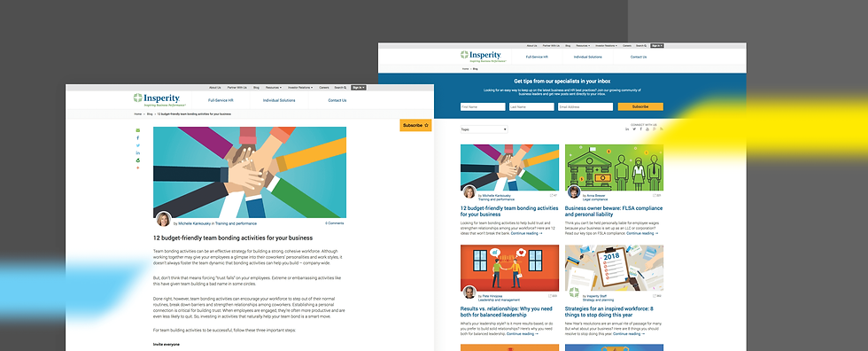Expand Investor Relations dropdown on blog page

click(x=606, y=45)
